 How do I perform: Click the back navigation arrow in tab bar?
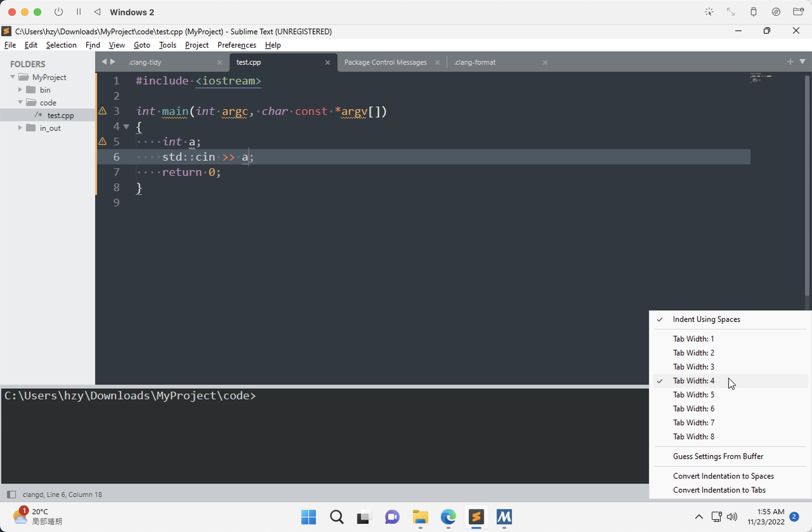(104, 62)
